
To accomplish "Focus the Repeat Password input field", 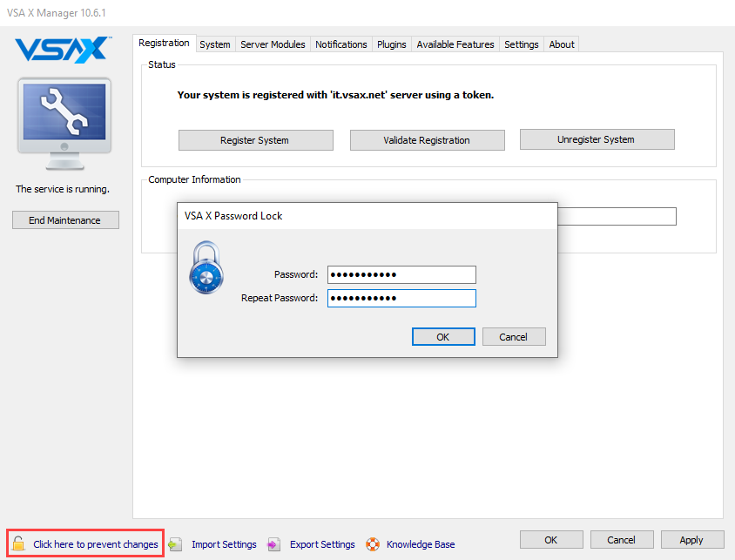I will coord(401,298).
